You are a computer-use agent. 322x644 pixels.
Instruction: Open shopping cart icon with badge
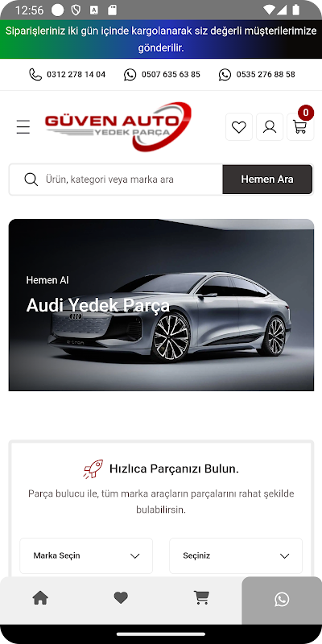click(300, 126)
